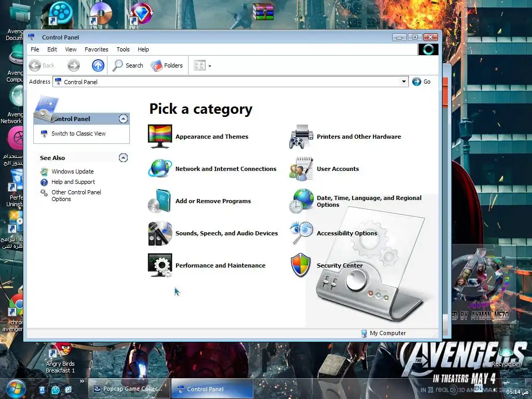Open the Printers and Other Hardware icon
532x399 pixels.
point(301,137)
